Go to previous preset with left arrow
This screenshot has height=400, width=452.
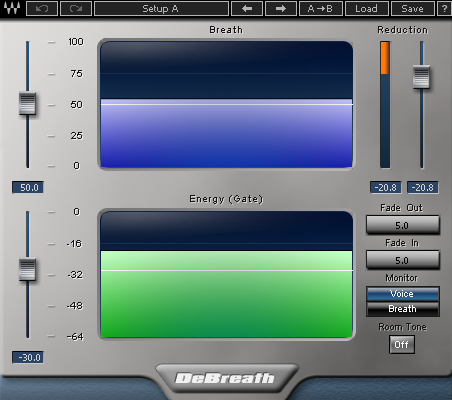[x=247, y=8]
